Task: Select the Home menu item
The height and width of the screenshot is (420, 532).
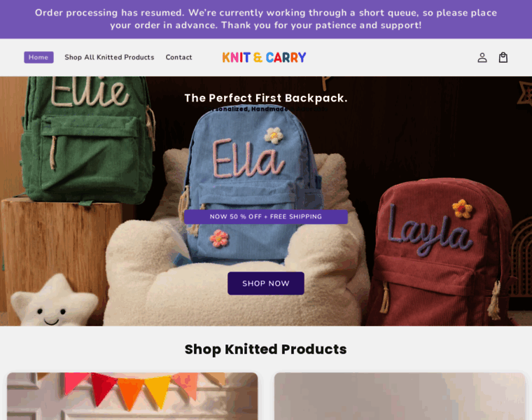Action: tap(38, 57)
